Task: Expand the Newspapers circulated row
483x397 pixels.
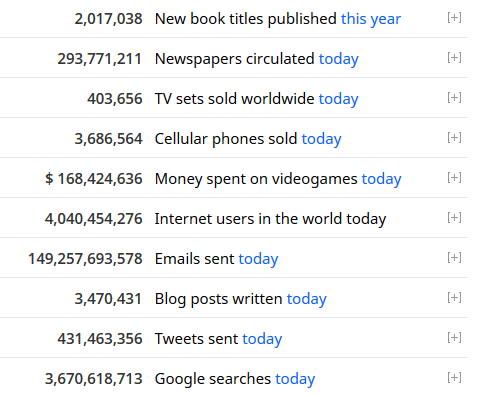Action: point(454,58)
